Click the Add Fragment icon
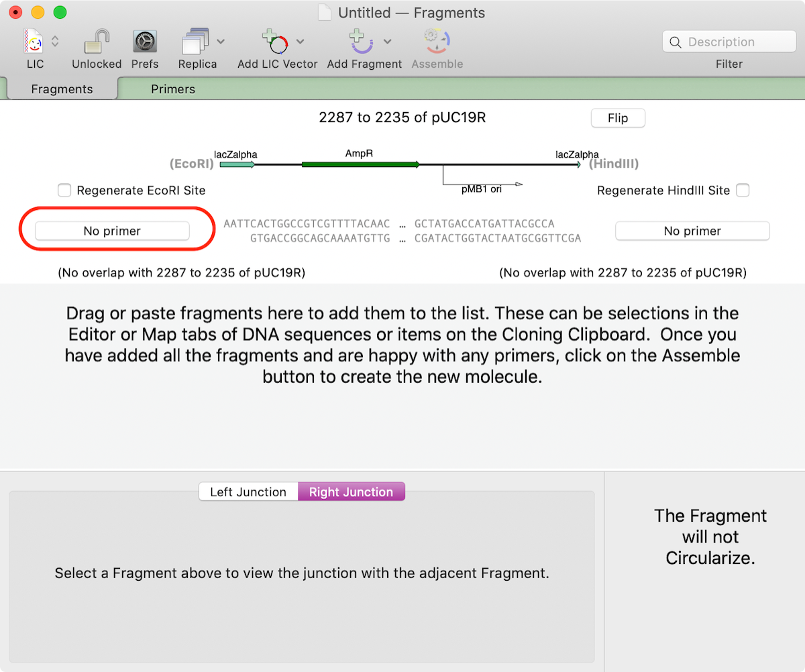Screen dimensions: 805x672 [360, 42]
